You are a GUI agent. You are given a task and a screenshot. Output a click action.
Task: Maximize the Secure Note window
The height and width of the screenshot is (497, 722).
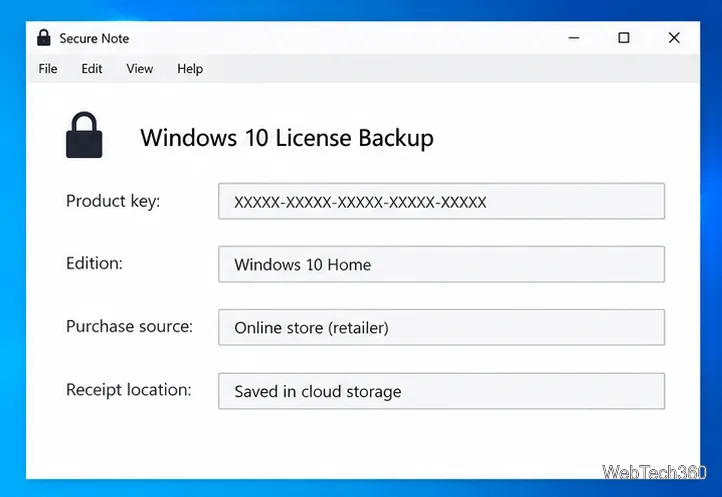click(623, 38)
